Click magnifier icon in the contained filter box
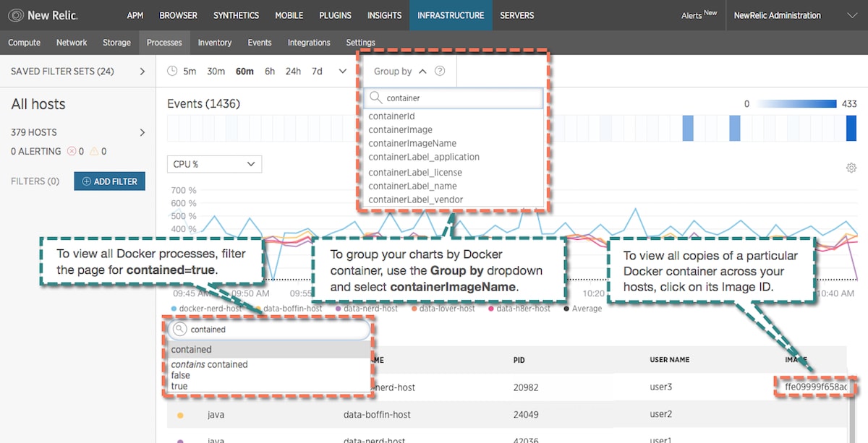 pos(179,329)
